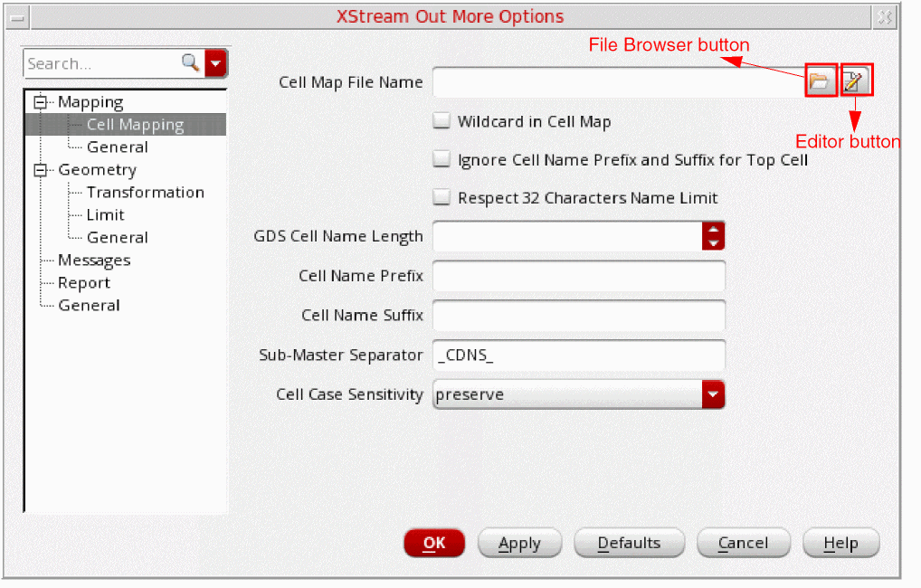Viewport: 921px width, 588px height.
Task: Click the Cell Map File Name field
Action: (x=619, y=81)
